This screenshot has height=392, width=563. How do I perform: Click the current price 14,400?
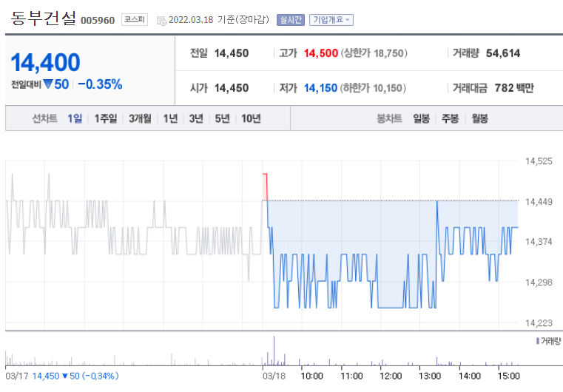click(x=45, y=62)
